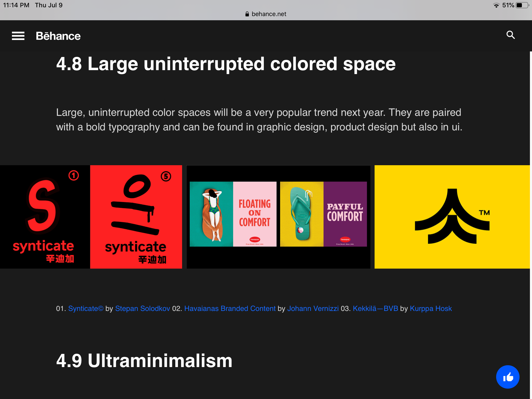The image size is (532, 399).
Task: Tap the blue thumbs-up appreciate button
Action: click(x=508, y=377)
